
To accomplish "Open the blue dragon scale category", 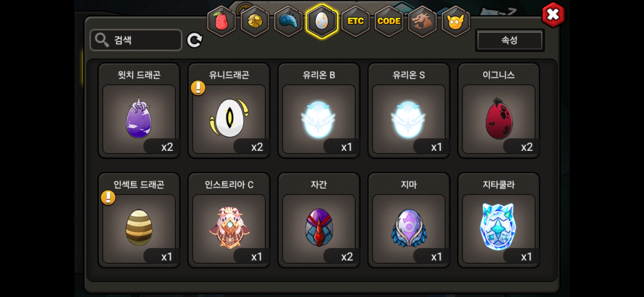I will pyautogui.click(x=288, y=21).
